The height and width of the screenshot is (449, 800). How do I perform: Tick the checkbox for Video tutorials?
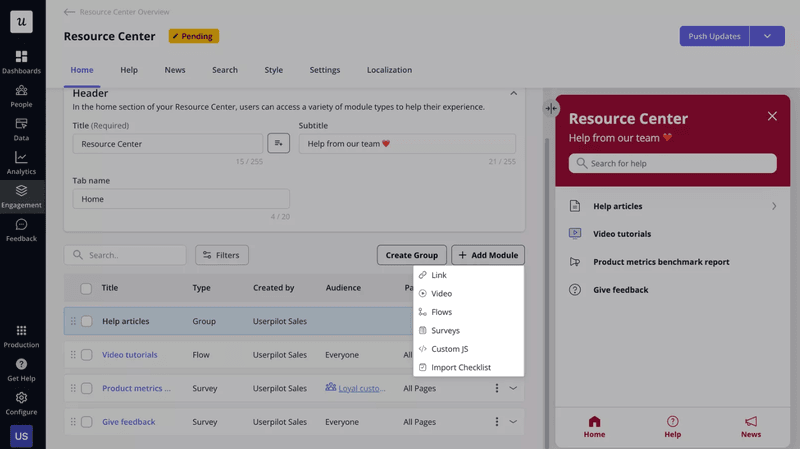[x=87, y=355]
